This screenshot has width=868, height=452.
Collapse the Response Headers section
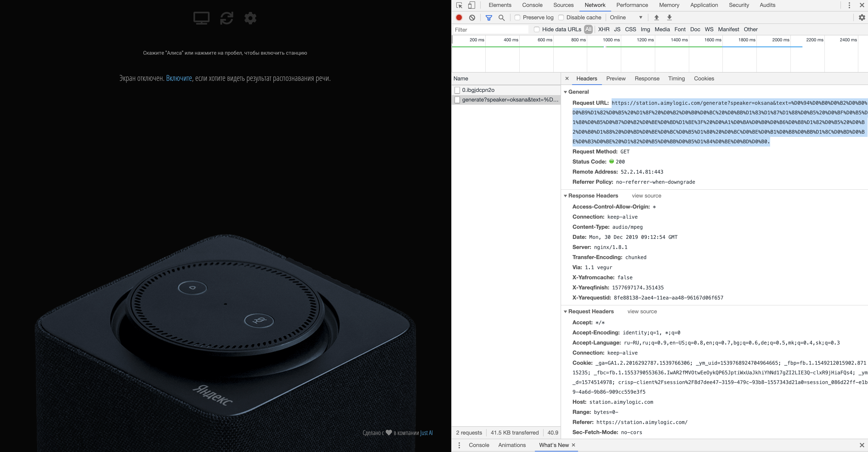(565, 196)
